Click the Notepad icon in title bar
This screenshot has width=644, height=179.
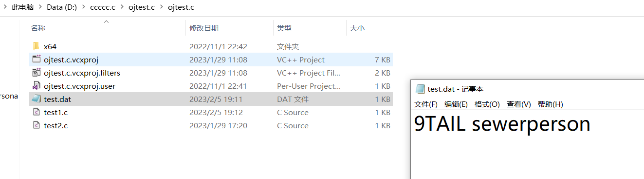[x=420, y=89]
